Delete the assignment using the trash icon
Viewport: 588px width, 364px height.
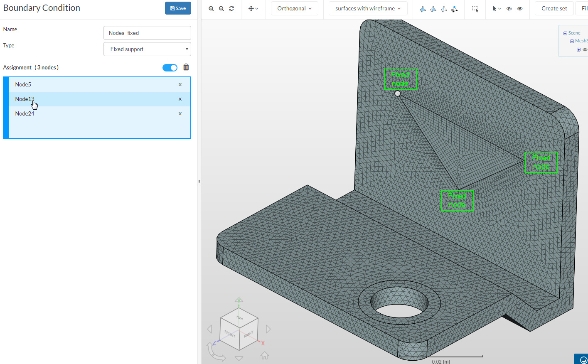[x=186, y=67]
